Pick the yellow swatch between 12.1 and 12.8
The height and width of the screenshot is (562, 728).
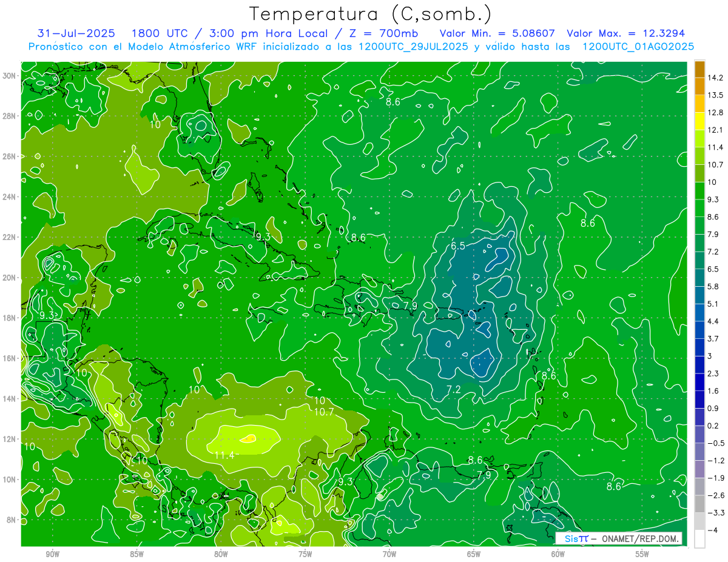pyautogui.click(x=699, y=121)
